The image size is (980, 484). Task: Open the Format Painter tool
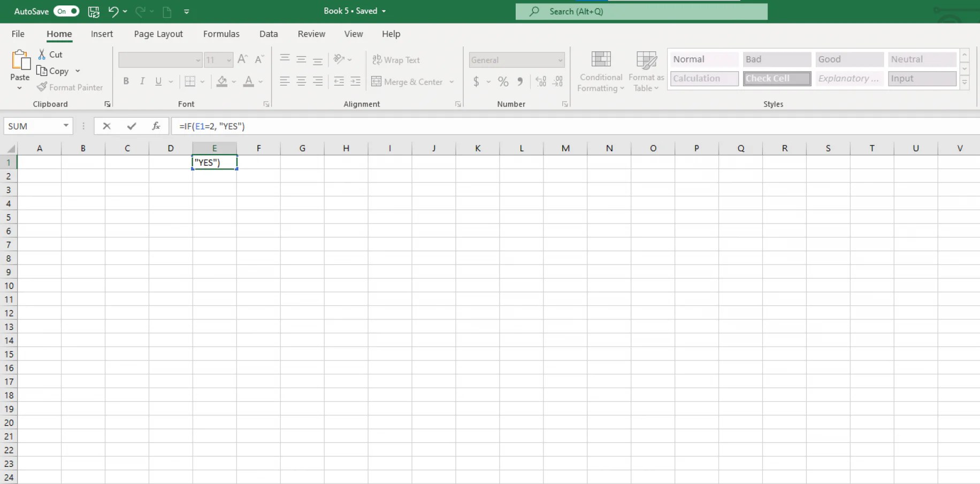tap(70, 87)
